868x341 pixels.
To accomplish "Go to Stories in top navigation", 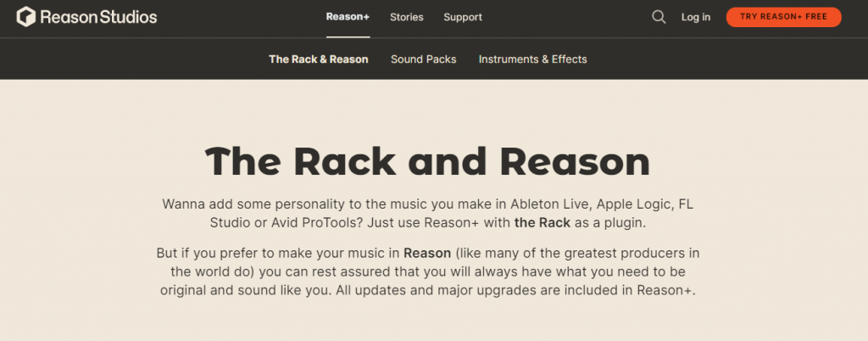I will (x=406, y=17).
